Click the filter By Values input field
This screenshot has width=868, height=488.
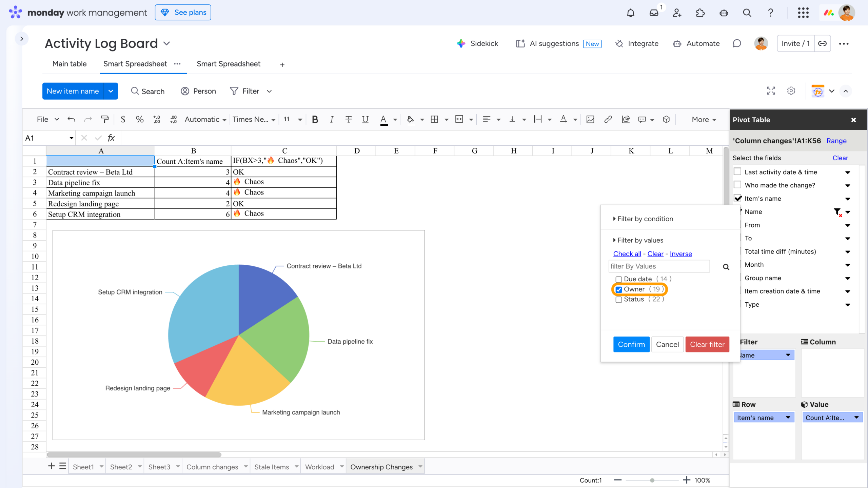(659, 266)
